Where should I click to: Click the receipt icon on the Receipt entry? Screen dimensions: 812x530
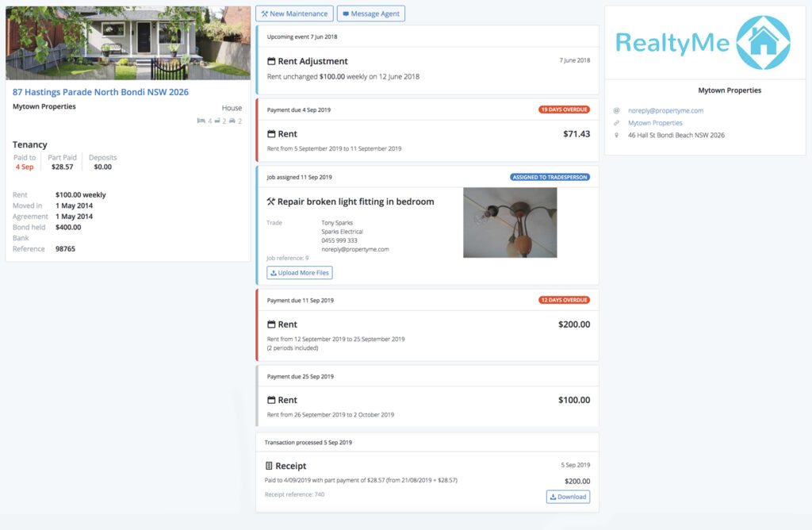tap(270, 466)
